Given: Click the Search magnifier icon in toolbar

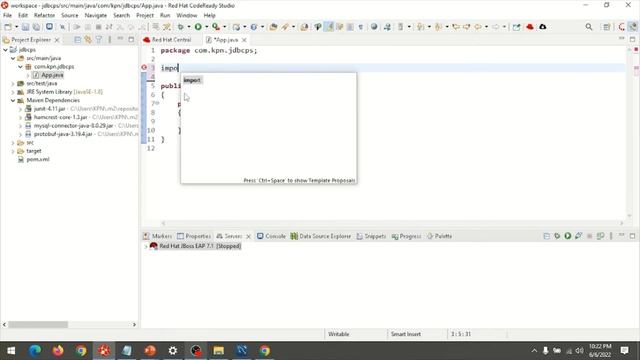Looking at the screenshot, I should coord(589,27).
